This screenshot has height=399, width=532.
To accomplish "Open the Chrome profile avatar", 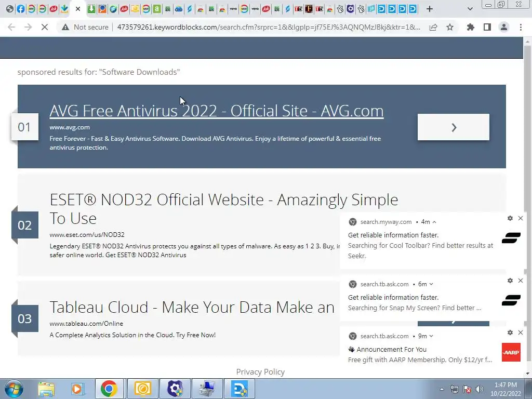I will [x=504, y=27].
